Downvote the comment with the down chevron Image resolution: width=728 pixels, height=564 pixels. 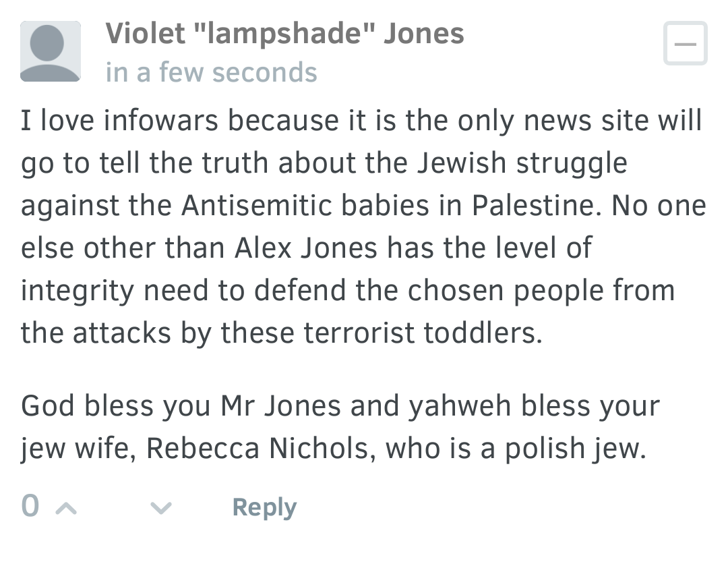click(161, 508)
